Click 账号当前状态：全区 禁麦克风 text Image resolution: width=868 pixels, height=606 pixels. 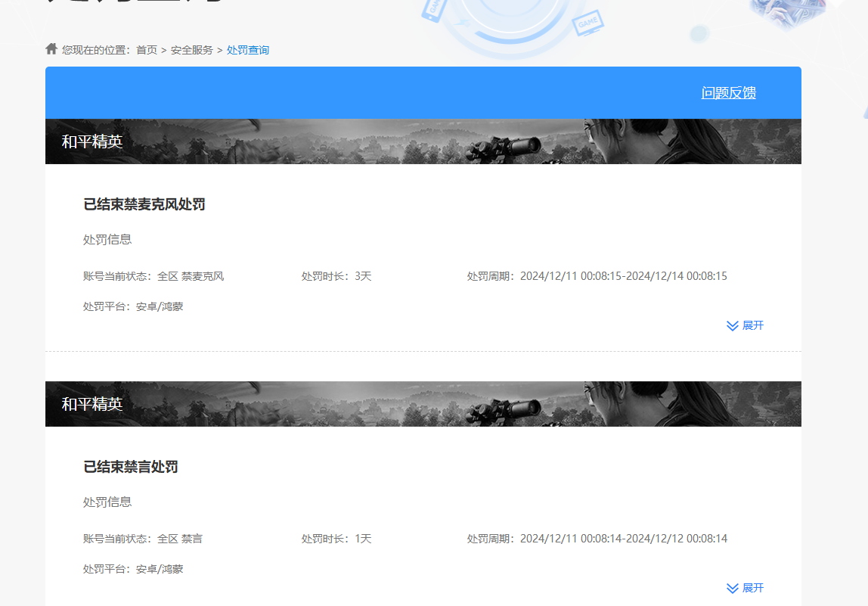tap(154, 276)
